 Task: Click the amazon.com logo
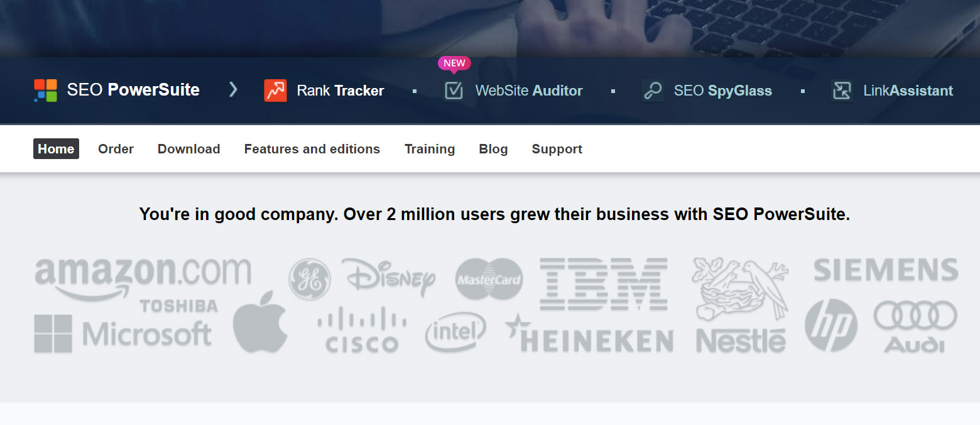pyautogui.click(x=143, y=277)
